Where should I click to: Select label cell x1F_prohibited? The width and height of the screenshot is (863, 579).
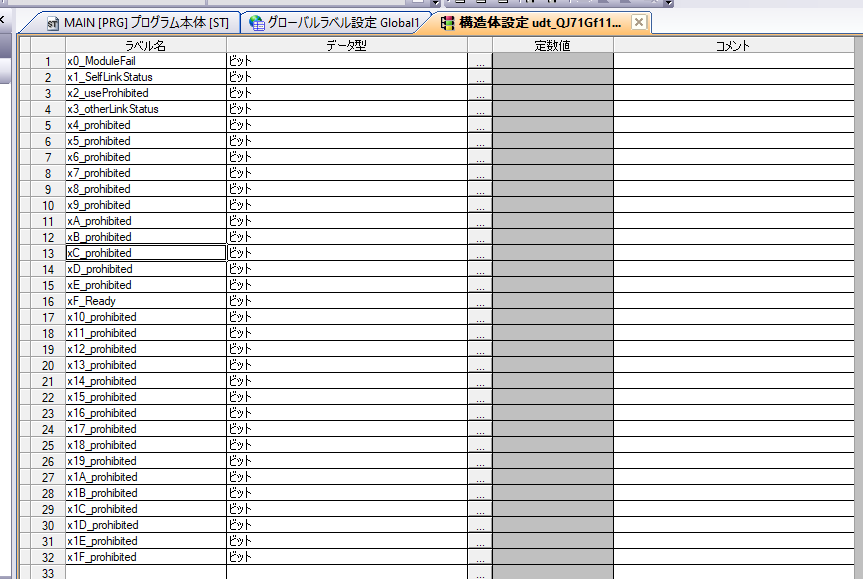(x=146, y=557)
